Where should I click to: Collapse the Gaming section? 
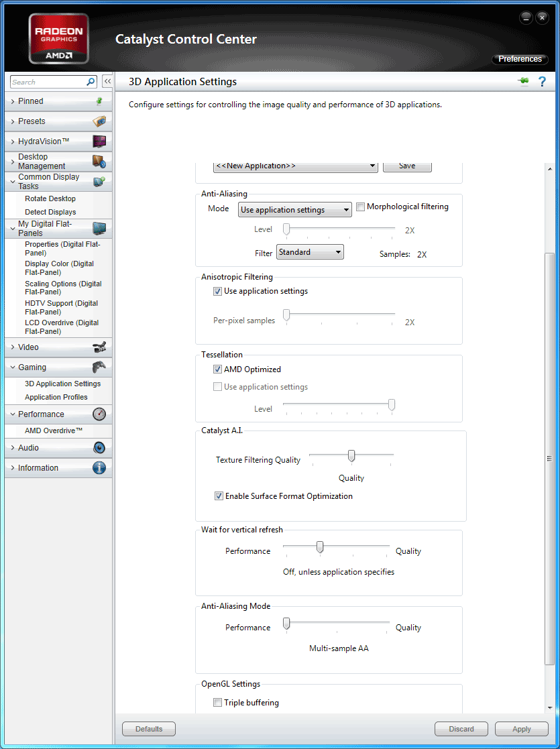pos(13,367)
